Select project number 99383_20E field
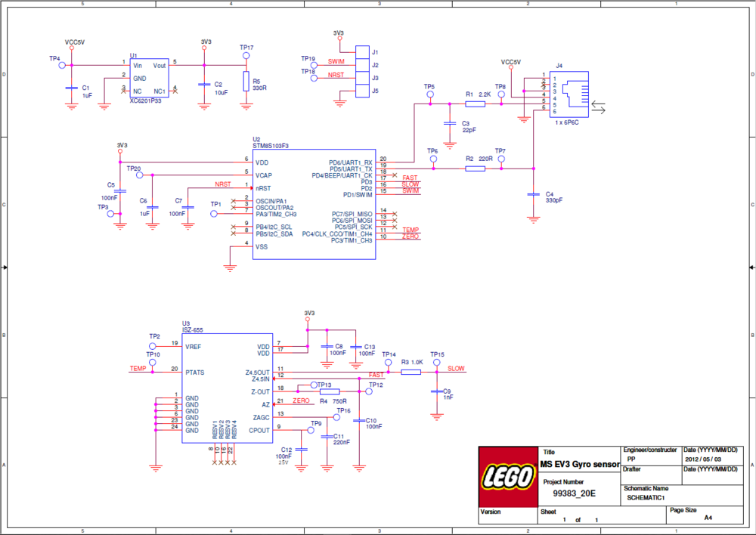Screen dimensions: 756x535 [x=574, y=493]
